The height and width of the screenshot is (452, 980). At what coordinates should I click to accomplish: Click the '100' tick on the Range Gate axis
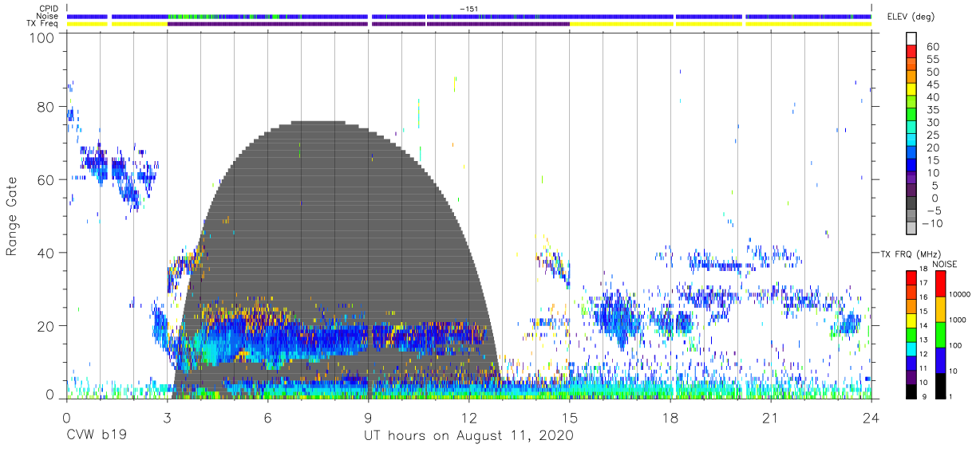(x=40, y=38)
